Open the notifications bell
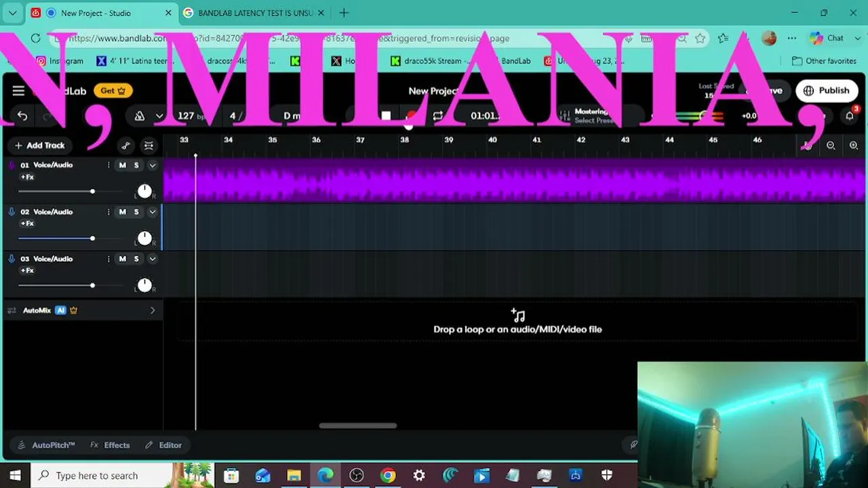Image resolution: width=868 pixels, height=488 pixels. coord(850,116)
